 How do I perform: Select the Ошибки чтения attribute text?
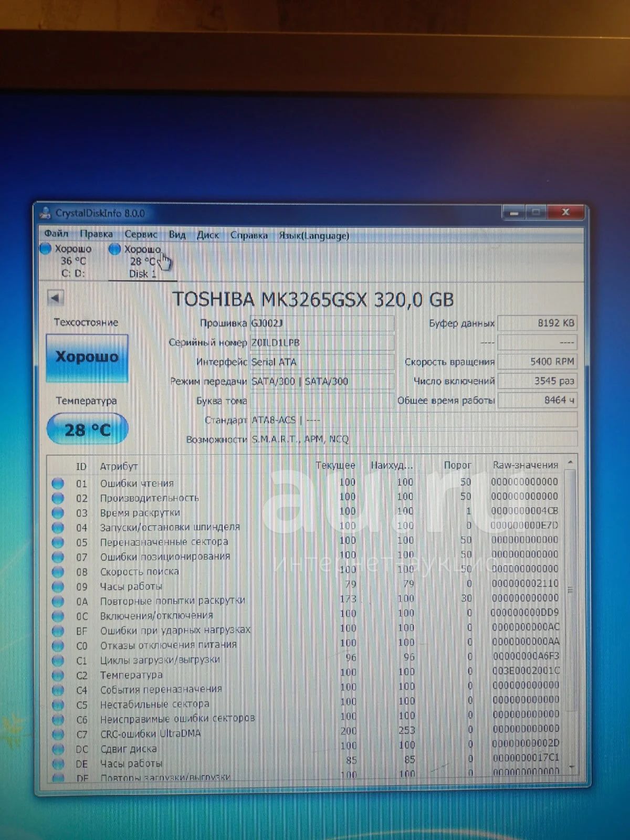pos(136,483)
